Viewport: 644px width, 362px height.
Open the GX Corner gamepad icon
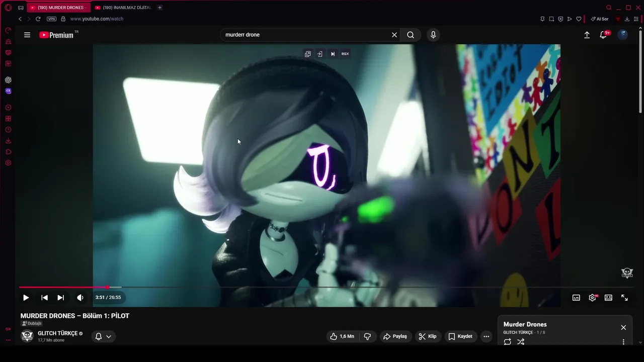pyautogui.click(x=21, y=8)
